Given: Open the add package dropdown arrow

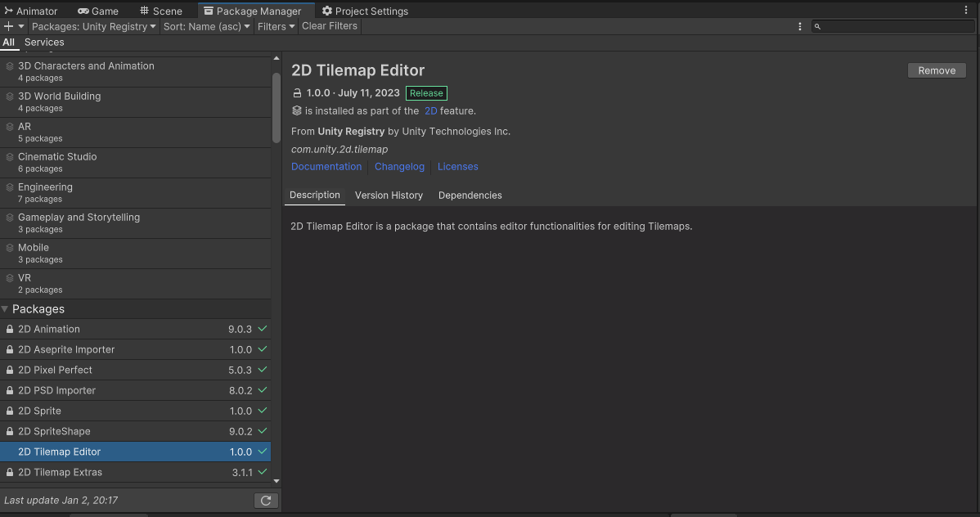Looking at the screenshot, I should tap(20, 26).
